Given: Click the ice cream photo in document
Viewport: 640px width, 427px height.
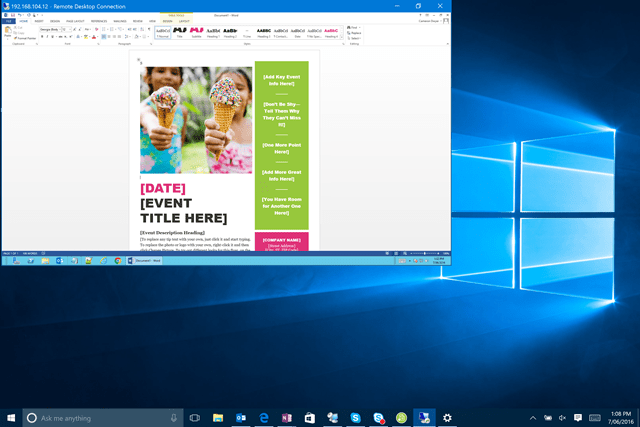Looking at the screenshot, I should [x=196, y=120].
